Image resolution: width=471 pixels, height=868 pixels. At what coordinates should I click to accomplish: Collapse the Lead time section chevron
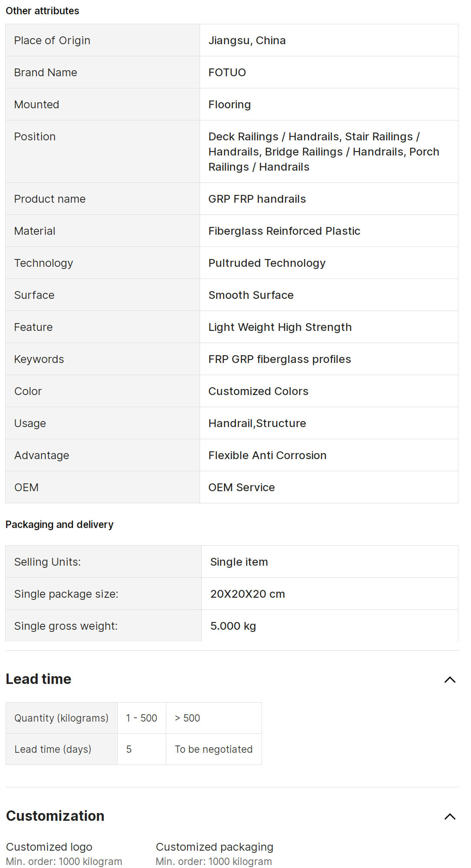point(450,680)
